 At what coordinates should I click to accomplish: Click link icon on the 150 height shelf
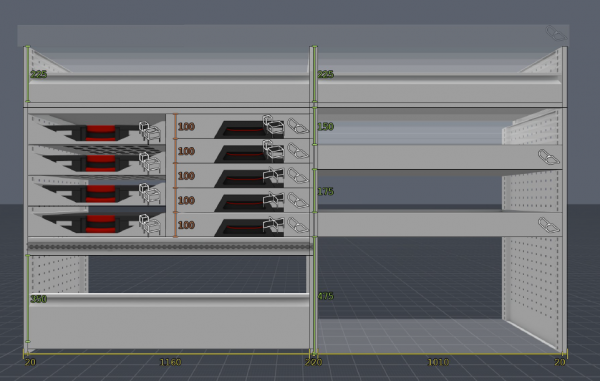pyautogui.click(x=549, y=157)
